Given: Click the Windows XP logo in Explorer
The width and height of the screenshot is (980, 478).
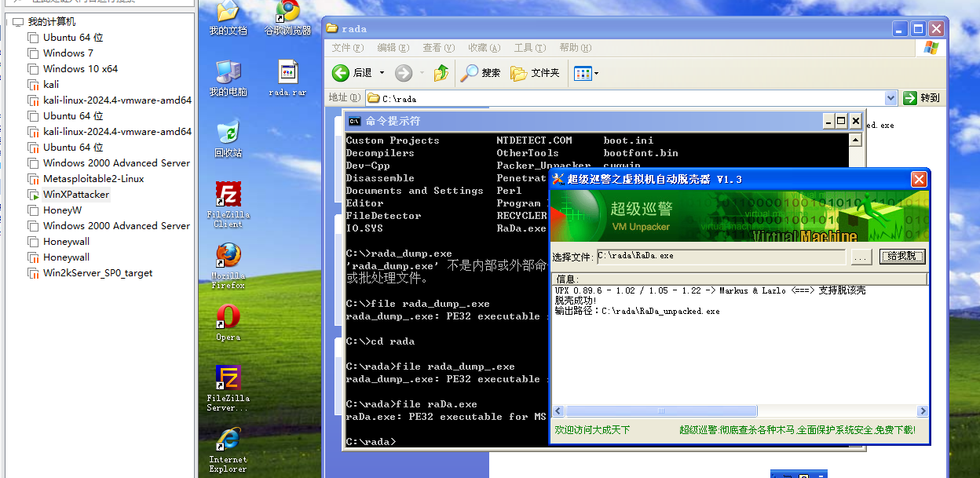Looking at the screenshot, I should (x=931, y=48).
